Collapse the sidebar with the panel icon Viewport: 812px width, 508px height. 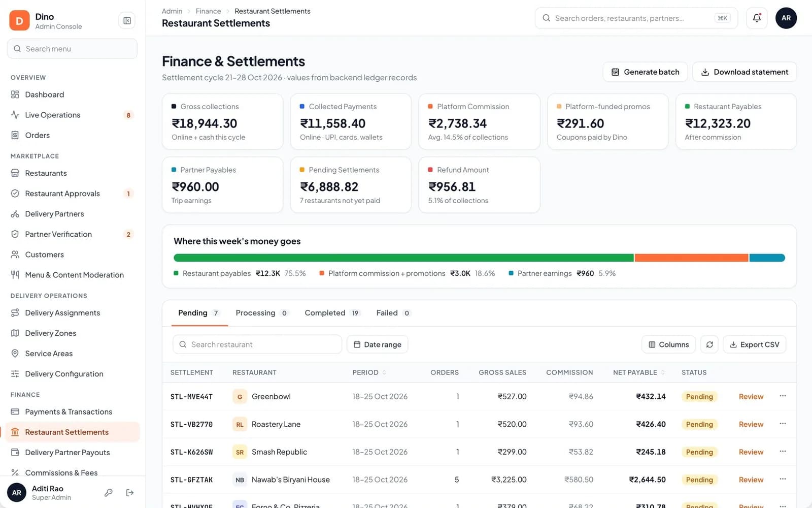pyautogui.click(x=127, y=20)
